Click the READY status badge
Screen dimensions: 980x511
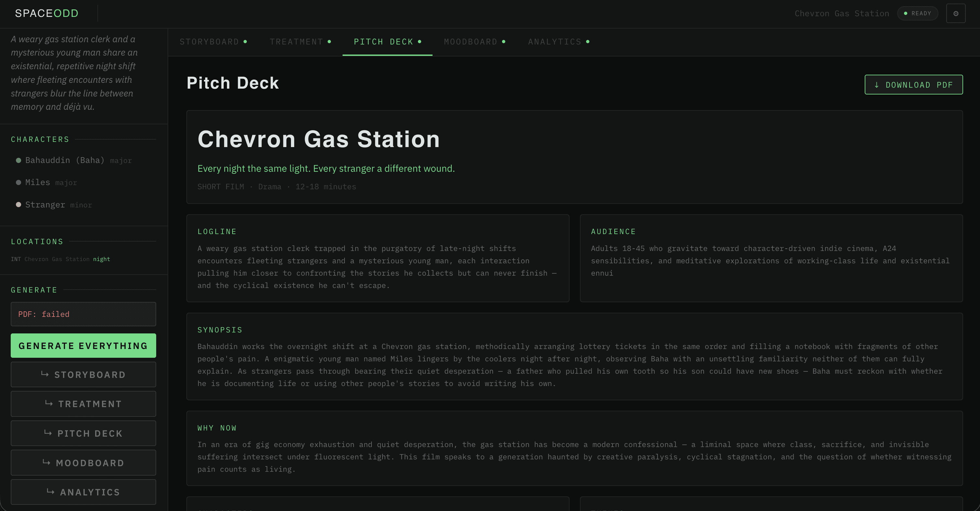click(917, 13)
